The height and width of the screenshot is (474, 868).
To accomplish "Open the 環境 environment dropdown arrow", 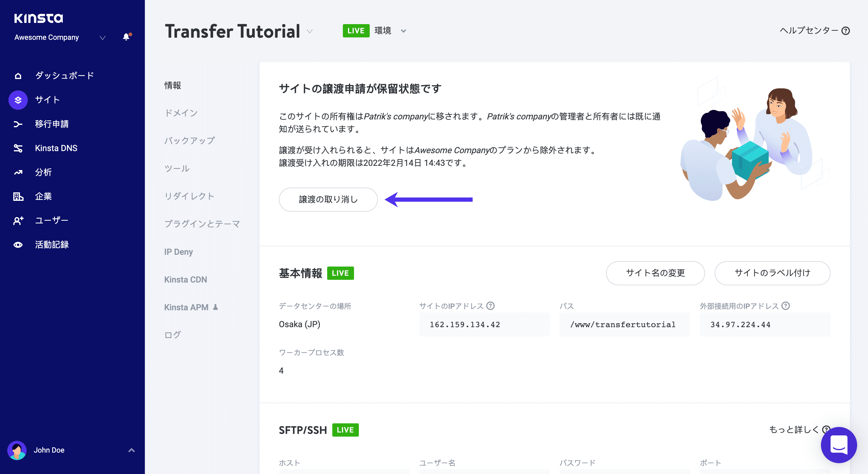I will coord(403,31).
